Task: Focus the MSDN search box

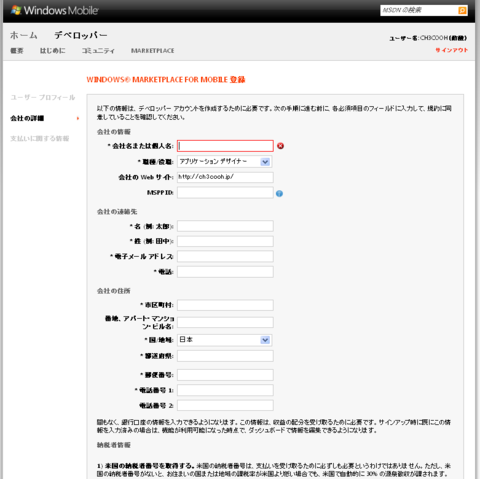Action: 419,10
